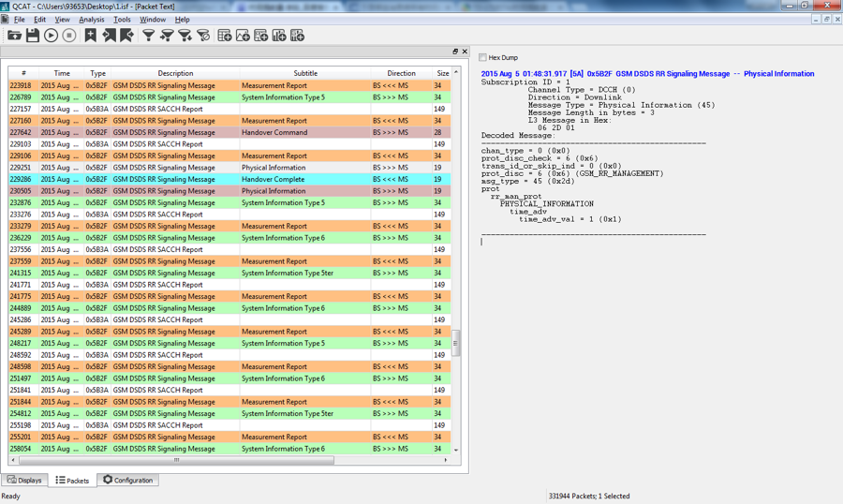Screen dimensions: 843x504
Task: Sort by the # column header
Action: pyautogui.click(x=23, y=73)
